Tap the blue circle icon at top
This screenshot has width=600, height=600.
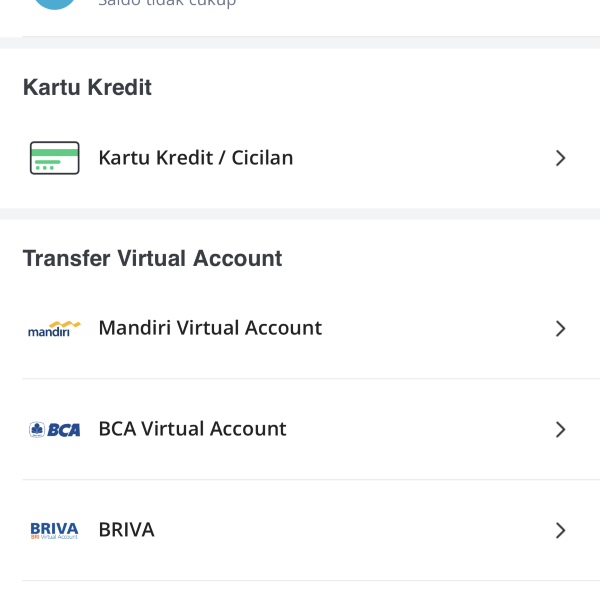(54, 3)
